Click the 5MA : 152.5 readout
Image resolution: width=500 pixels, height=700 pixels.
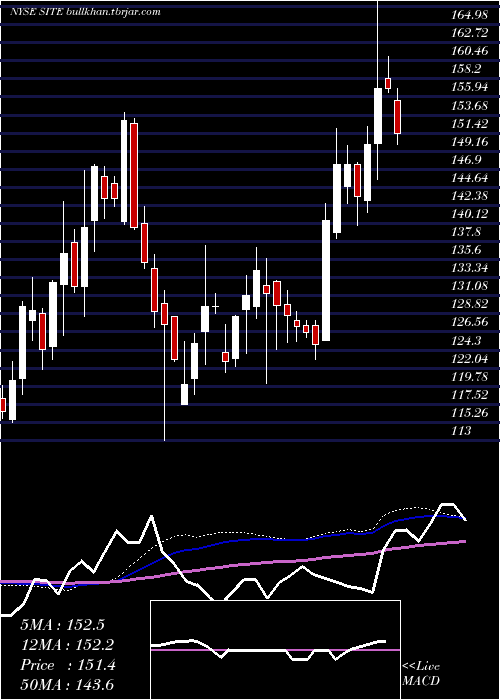point(62,625)
